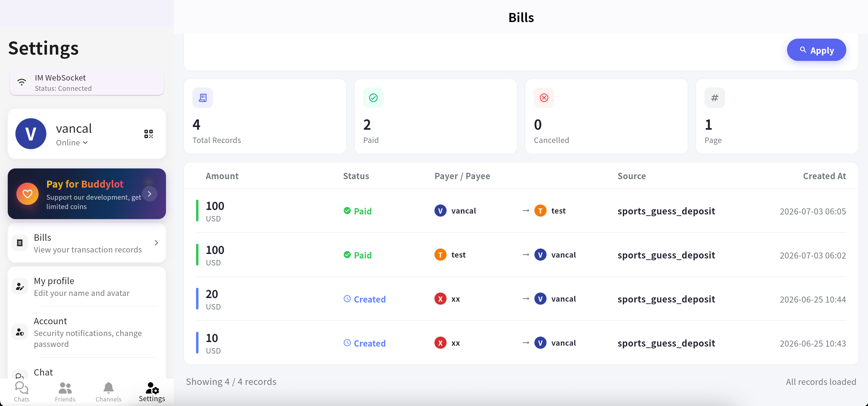Click the red Cancelled cross icon
This screenshot has width=868, height=406.
[544, 98]
